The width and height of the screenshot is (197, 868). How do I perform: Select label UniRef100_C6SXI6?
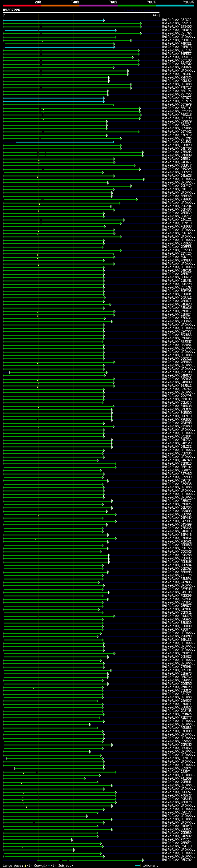tap(177, 57)
